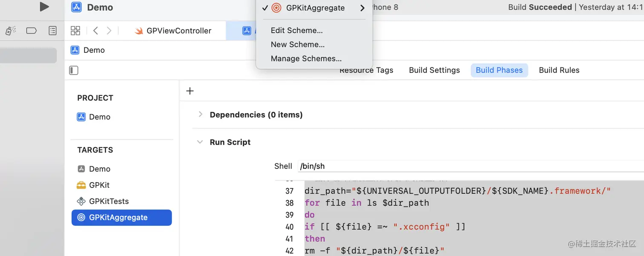Open the GPKitAggregate scheme submenu arrow

(362, 8)
